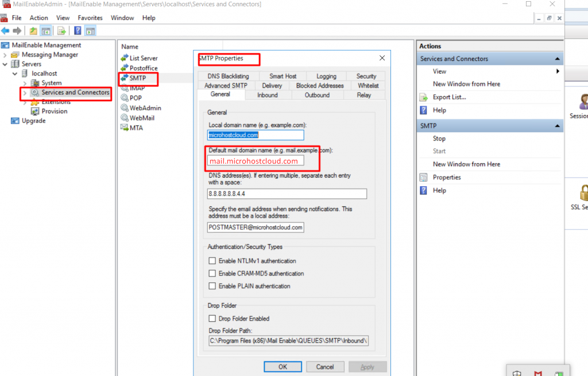Click Cancel in SMTP Properties dialog
The height and width of the screenshot is (376, 588).
tap(325, 367)
